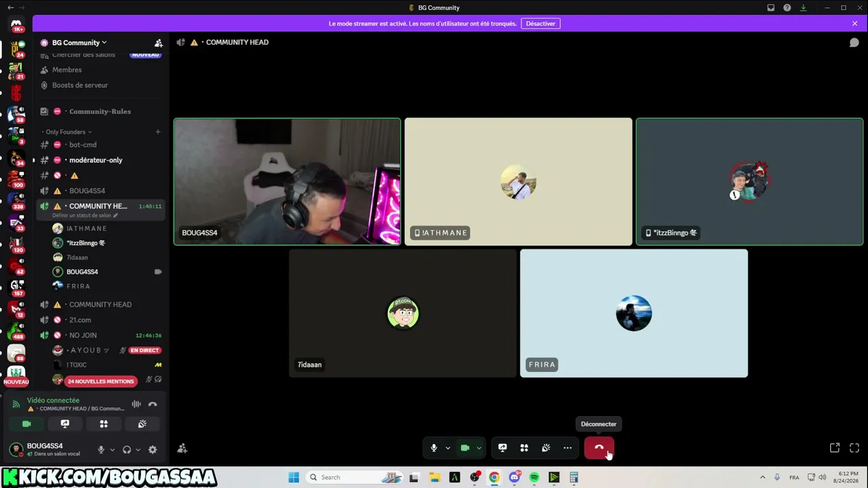Click Définir un statut de salon
The width and height of the screenshot is (868, 488).
(85, 216)
